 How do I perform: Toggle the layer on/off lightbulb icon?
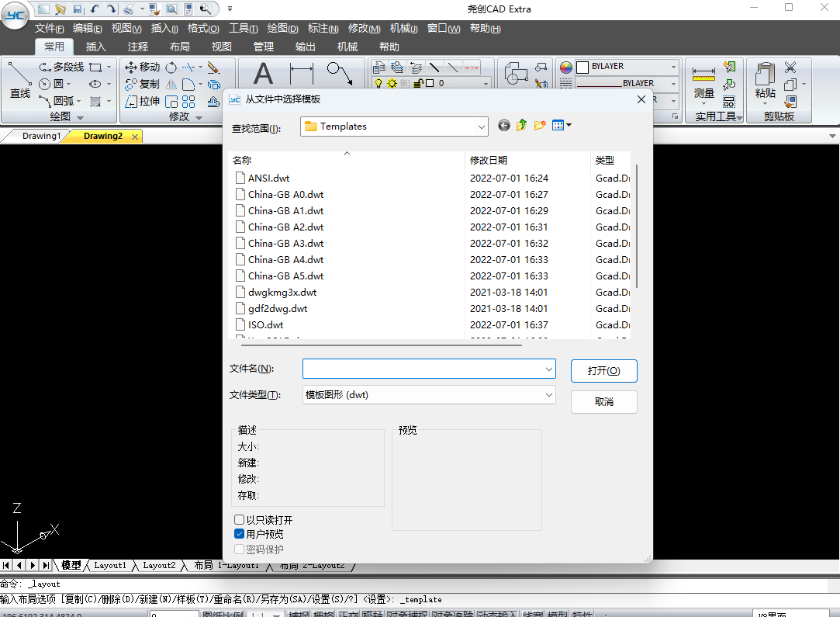(379, 83)
